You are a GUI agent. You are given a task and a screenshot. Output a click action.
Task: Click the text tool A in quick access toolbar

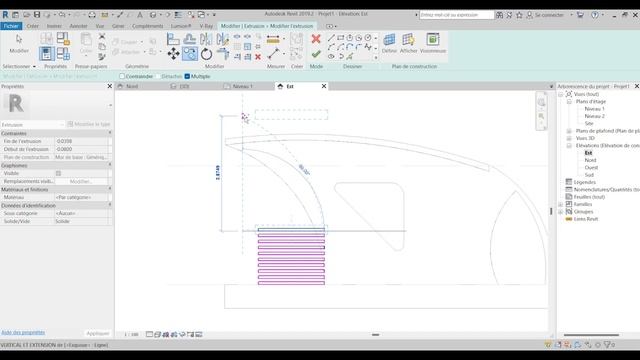pyautogui.click(x=140, y=15)
